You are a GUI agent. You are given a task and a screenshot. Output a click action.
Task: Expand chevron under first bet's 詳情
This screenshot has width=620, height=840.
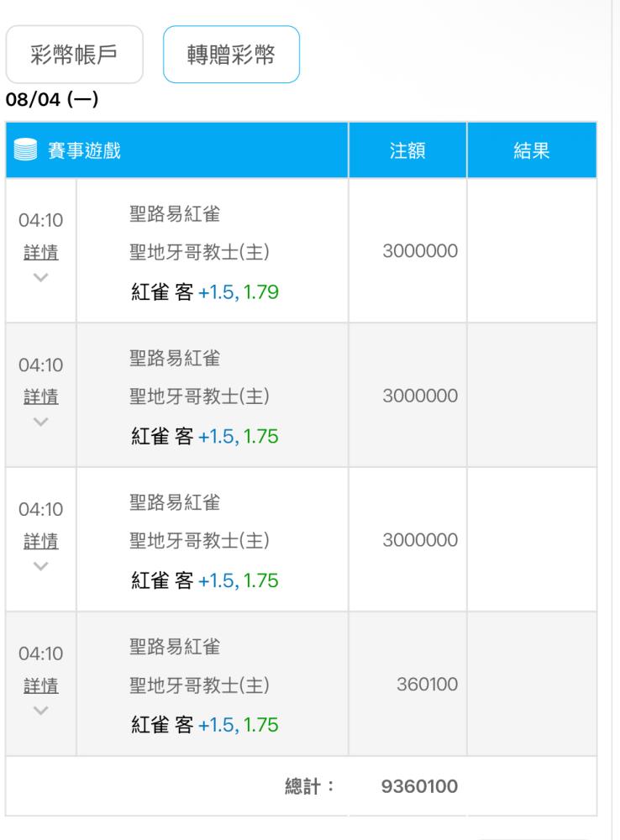(40, 277)
